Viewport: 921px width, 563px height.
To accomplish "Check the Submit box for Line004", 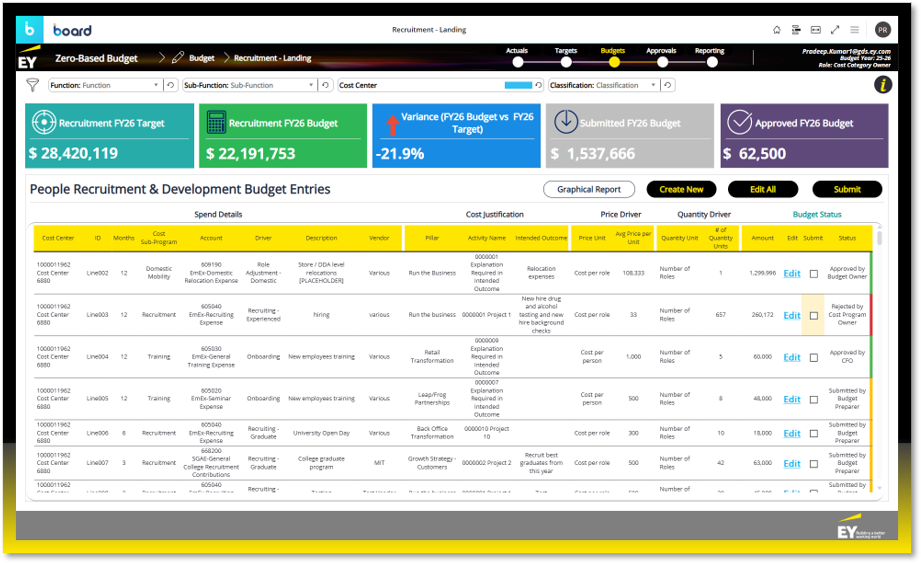I will [x=814, y=358].
